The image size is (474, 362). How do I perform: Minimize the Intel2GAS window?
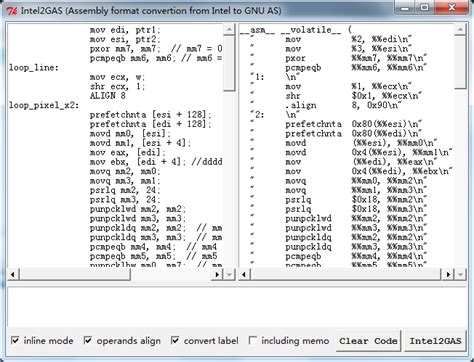click(405, 7)
